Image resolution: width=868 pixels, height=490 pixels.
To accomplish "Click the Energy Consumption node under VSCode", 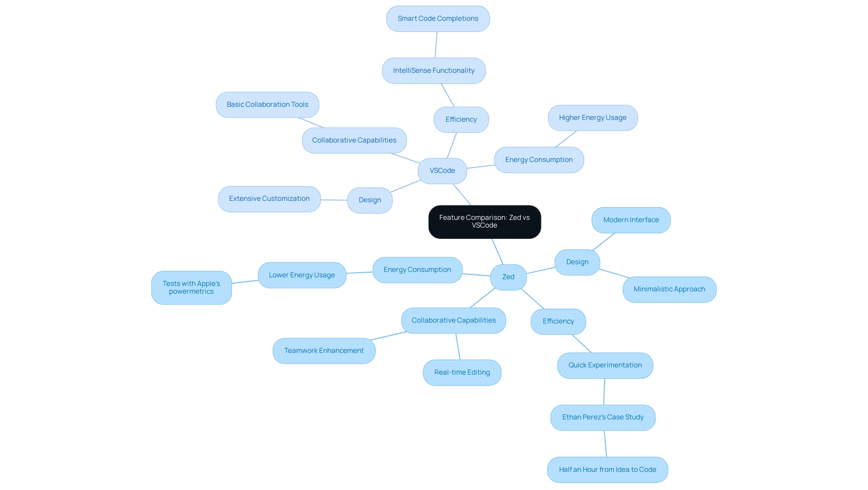I will click(x=538, y=159).
